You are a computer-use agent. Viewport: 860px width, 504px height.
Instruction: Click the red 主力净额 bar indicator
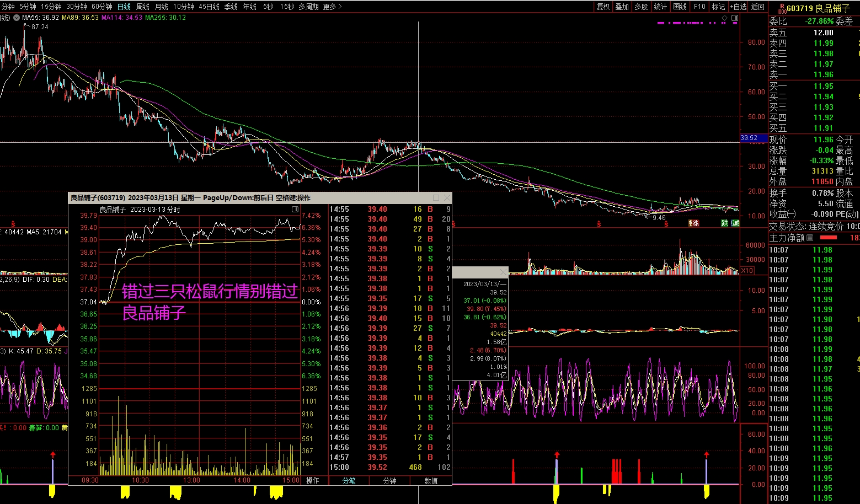point(829,238)
